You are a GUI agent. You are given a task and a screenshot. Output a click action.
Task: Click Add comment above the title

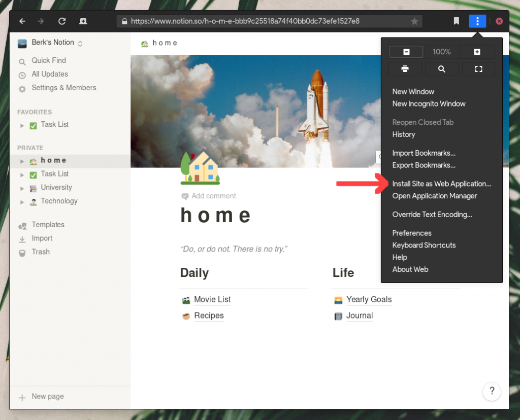(213, 196)
